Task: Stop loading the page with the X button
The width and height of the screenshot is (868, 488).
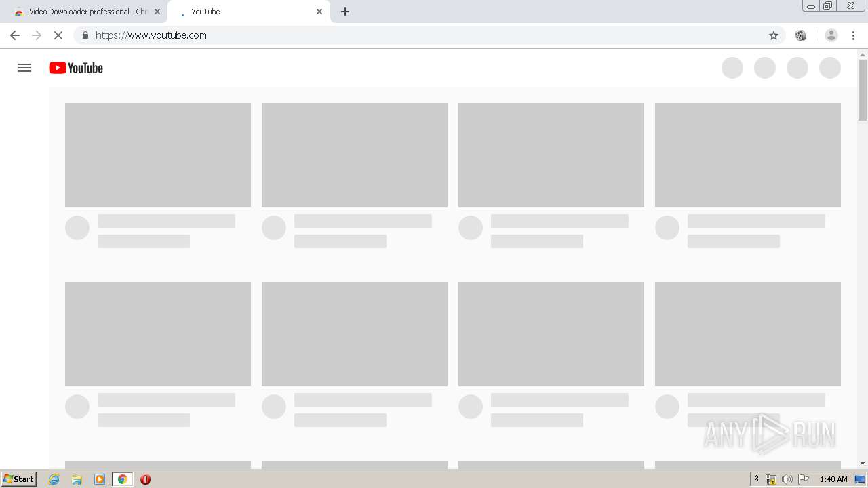Action: coord(58,35)
